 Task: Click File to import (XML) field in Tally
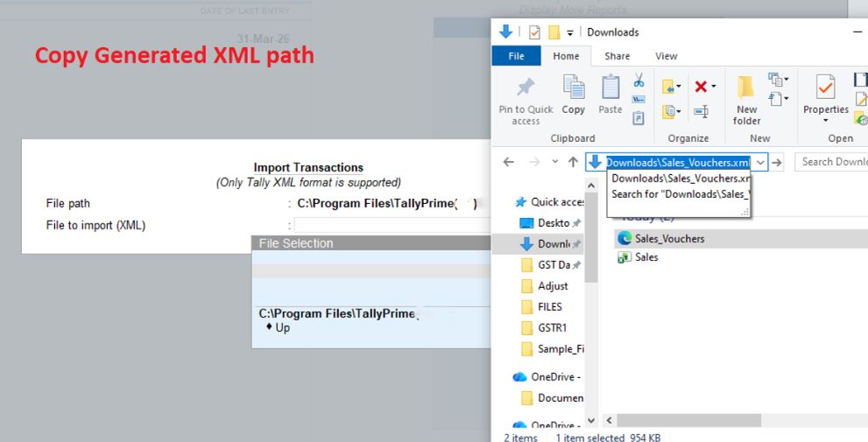pos(392,225)
